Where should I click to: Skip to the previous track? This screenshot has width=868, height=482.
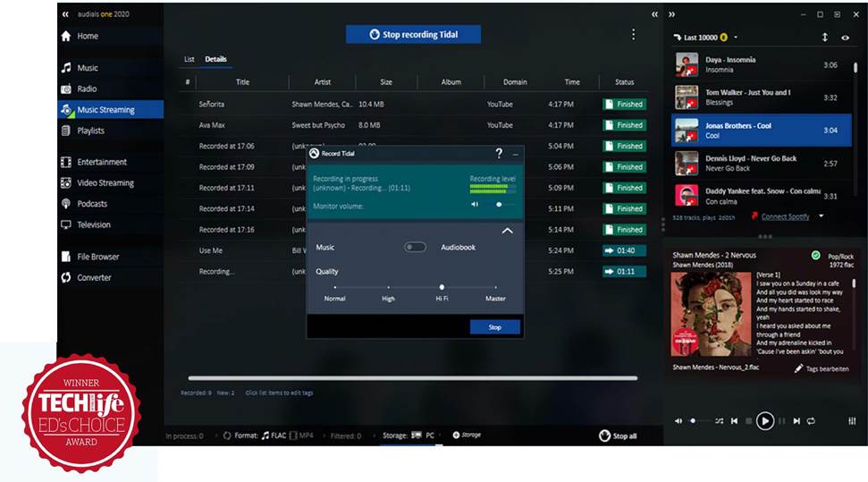pos(735,421)
